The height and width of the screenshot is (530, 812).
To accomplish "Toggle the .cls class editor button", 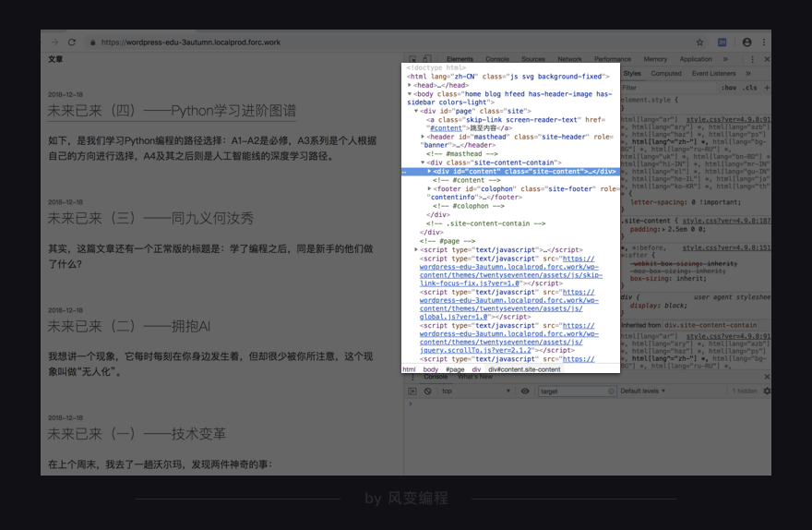I will (x=750, y=88).
